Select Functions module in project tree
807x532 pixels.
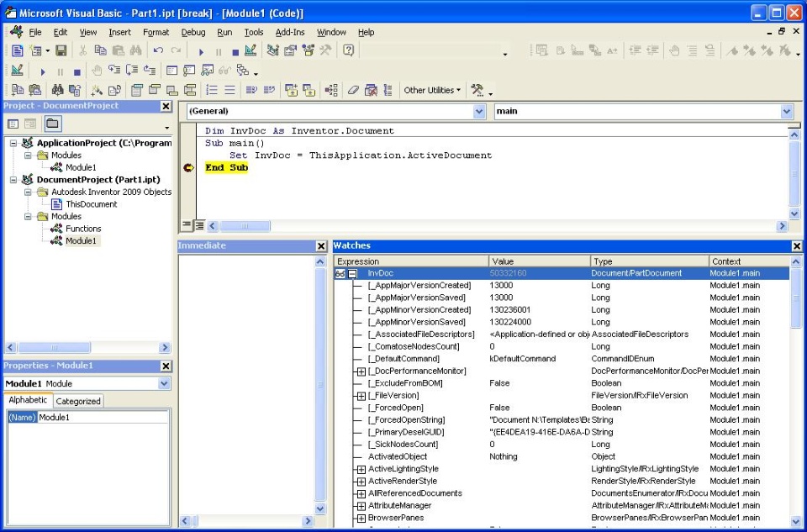coord(83,229)
